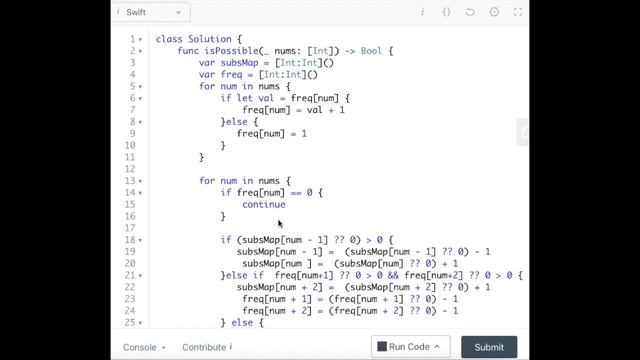Screen dimensions: 640x360
Task: Click the curly braces format icon
Action: tap(447, 12)
